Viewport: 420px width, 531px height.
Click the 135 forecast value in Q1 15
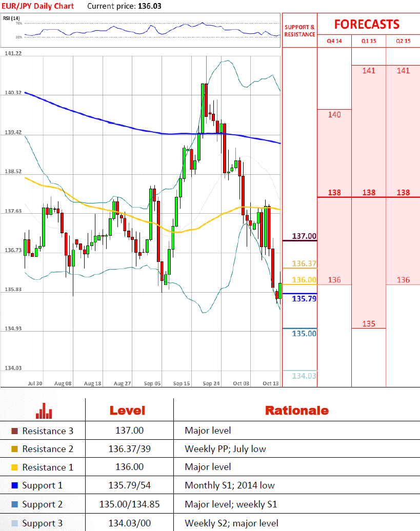click(x=369, y=324)
